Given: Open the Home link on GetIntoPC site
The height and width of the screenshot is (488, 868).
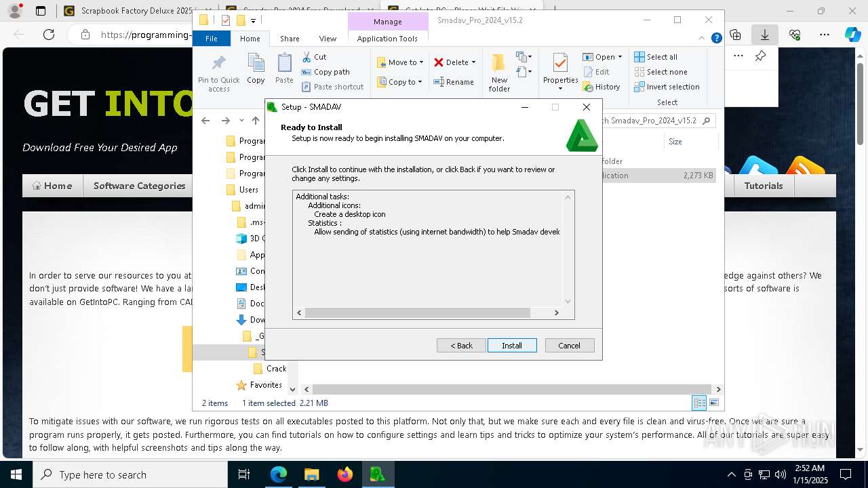Looking at the screenshot, I should [53, 186].
